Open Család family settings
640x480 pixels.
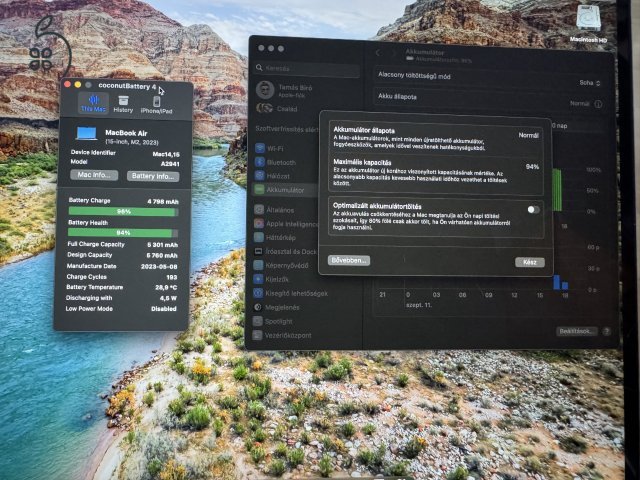[x=278, y=109]
